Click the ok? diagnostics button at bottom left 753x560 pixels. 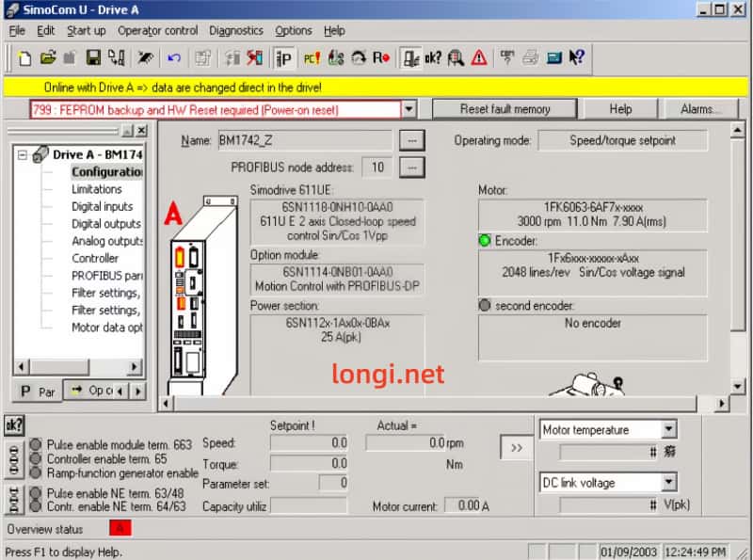pyautogui.click(x=14, y=424)
